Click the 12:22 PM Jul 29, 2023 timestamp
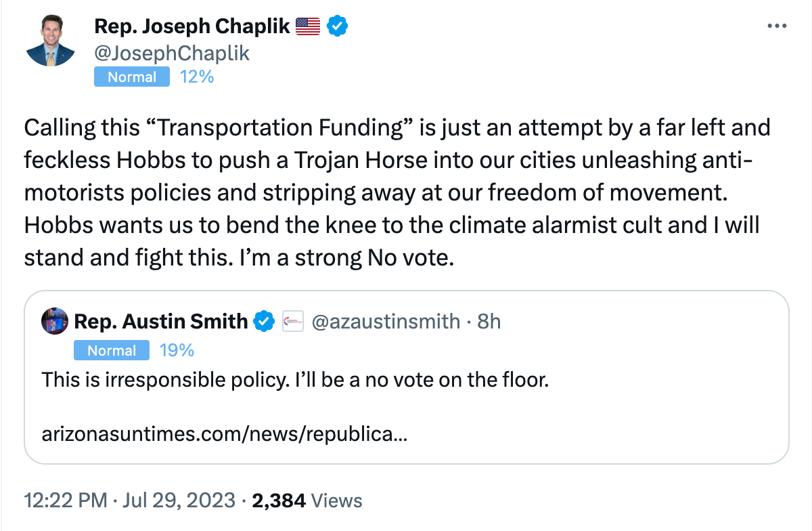Viewport: 812px width, 531px height. (x=130, y=501)
